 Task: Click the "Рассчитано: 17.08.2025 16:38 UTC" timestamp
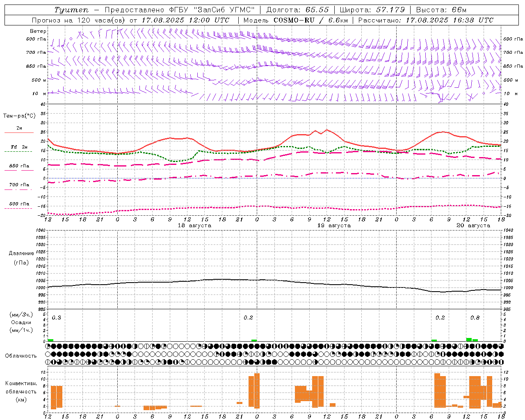pos(426,20)
